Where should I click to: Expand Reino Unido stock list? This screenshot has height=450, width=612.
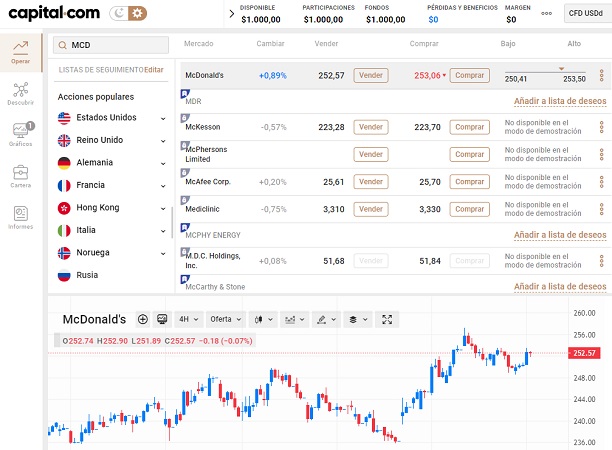point(163,141)
